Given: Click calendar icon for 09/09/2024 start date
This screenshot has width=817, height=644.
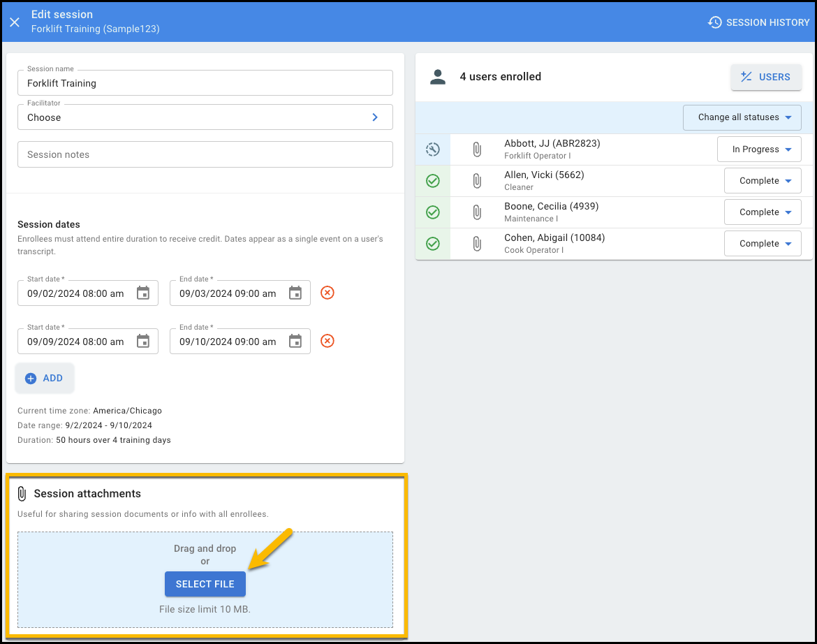Looking at the screenshot, I should 143,342.
